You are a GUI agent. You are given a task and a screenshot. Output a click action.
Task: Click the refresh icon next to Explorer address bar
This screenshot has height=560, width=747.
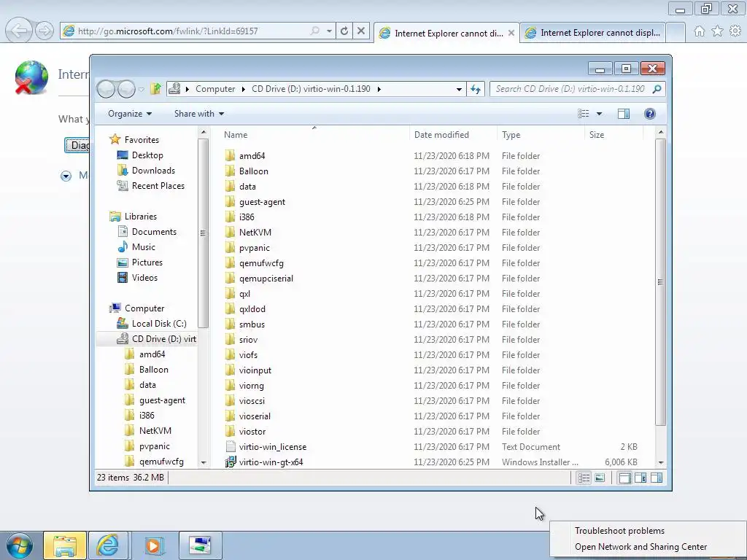pos(476,89)
